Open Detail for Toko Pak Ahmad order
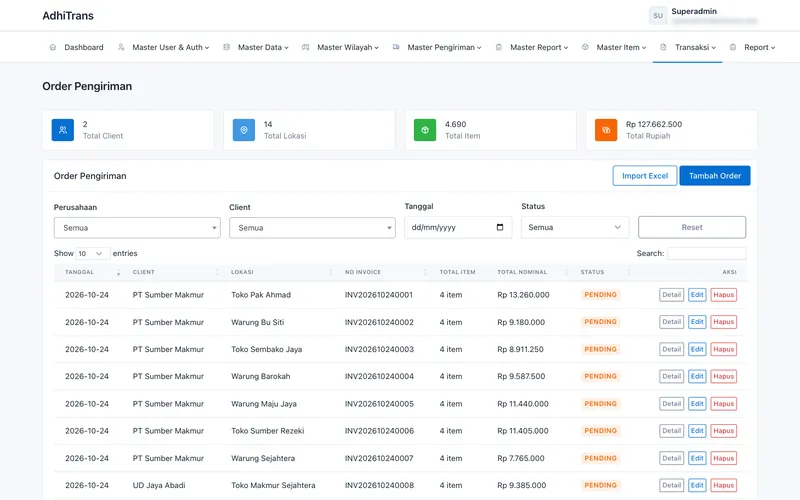800x500 pixels. (671, 294)
